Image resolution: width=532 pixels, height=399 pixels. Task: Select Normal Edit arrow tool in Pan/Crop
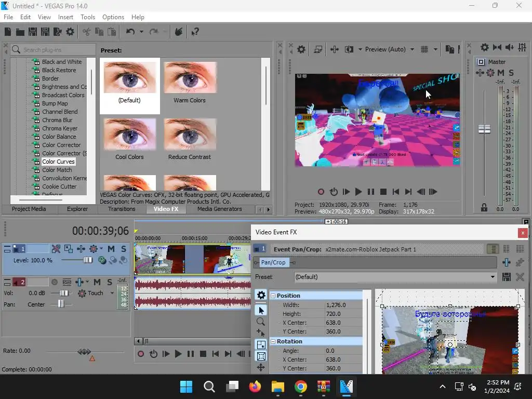click(261, 310)
